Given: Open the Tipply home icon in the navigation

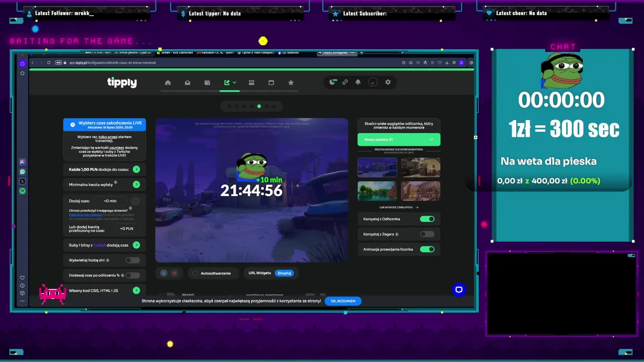Looking at the screenshot, I should pyautogui.click(x=168, y=82).
